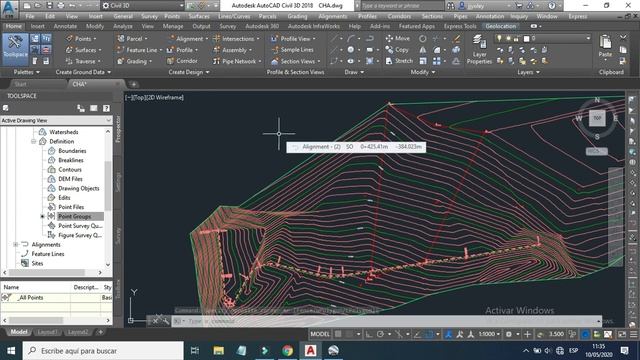Toggle clean screen icon in status bar

click(x=622, y=334)
